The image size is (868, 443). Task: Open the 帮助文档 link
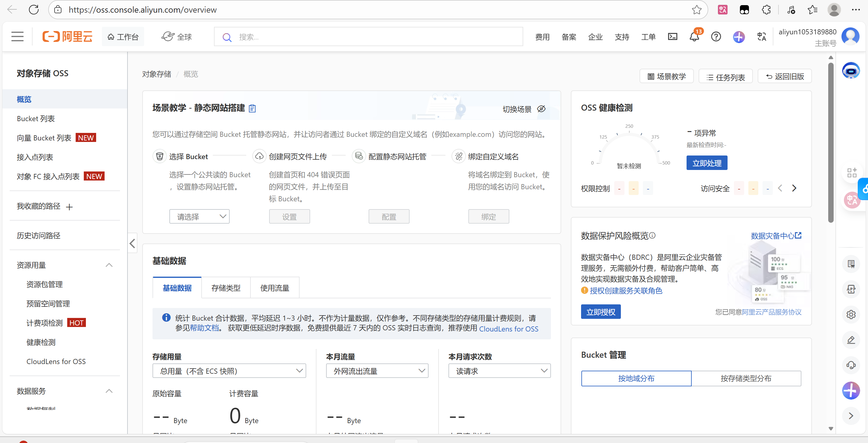coord(204,328)
